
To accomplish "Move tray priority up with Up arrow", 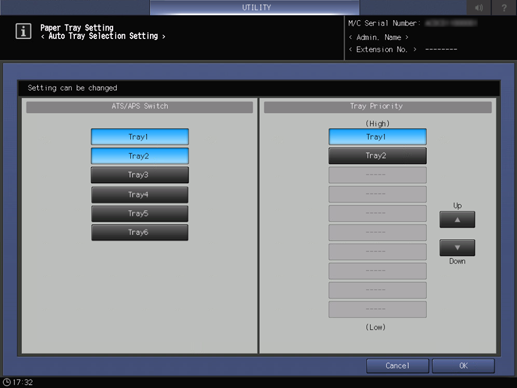I will click(x=457, y=220).
